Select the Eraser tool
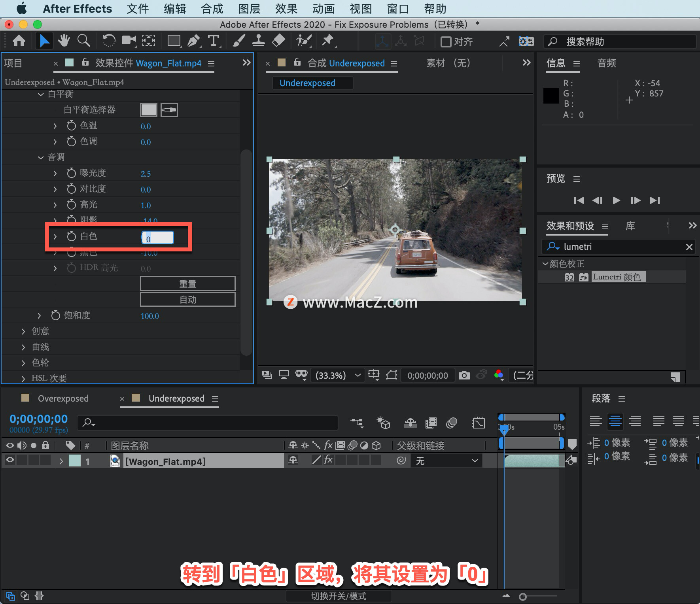Image resolution: width=700 pixels, height=604 pixels. (x=279, y=41)
